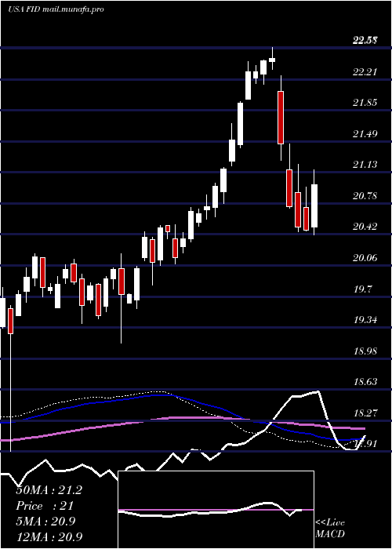Click the '50MA : 21.2' readout
Screen dimensions: 392x549
click(x=49, y=490)
